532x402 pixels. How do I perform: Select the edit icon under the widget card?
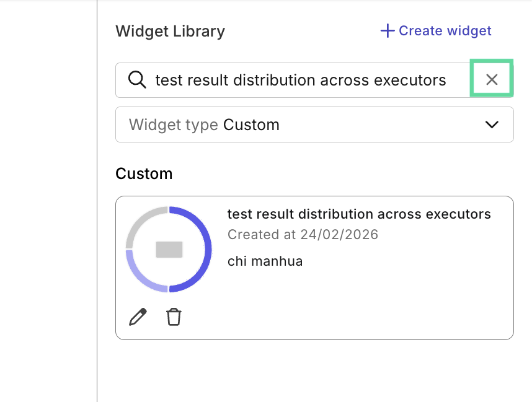138,317
